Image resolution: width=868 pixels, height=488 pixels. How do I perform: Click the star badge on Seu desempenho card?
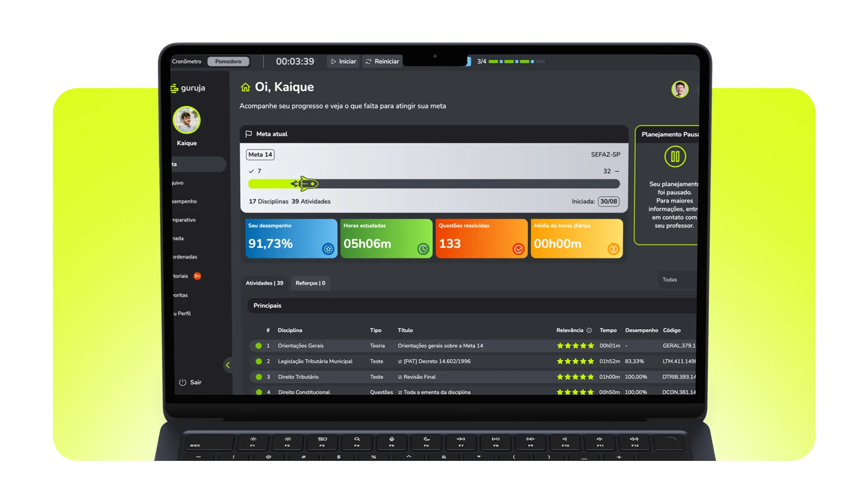click(x=328, y=249)
